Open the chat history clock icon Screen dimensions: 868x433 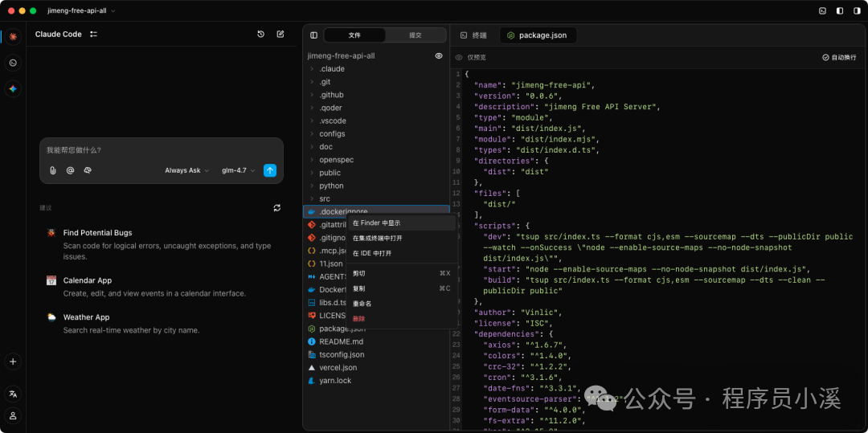pos(260,35)
